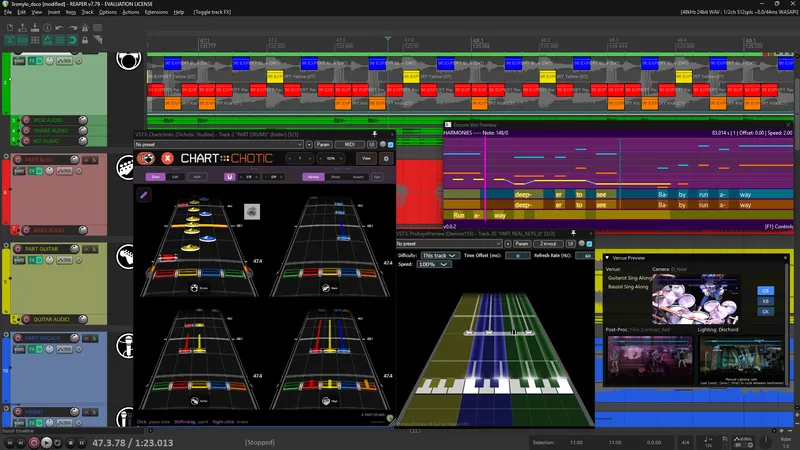Click the Redo arrow in toolbar
Viewport: 800px width, 450px height.
coord(72,28)
